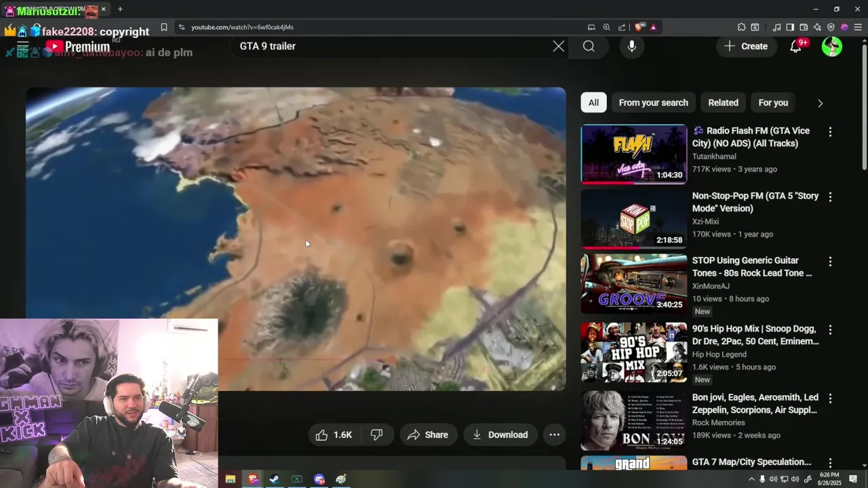Show hidden system tray icons
The height and width of the screenshot is (488, 868).
coord(751,479)
